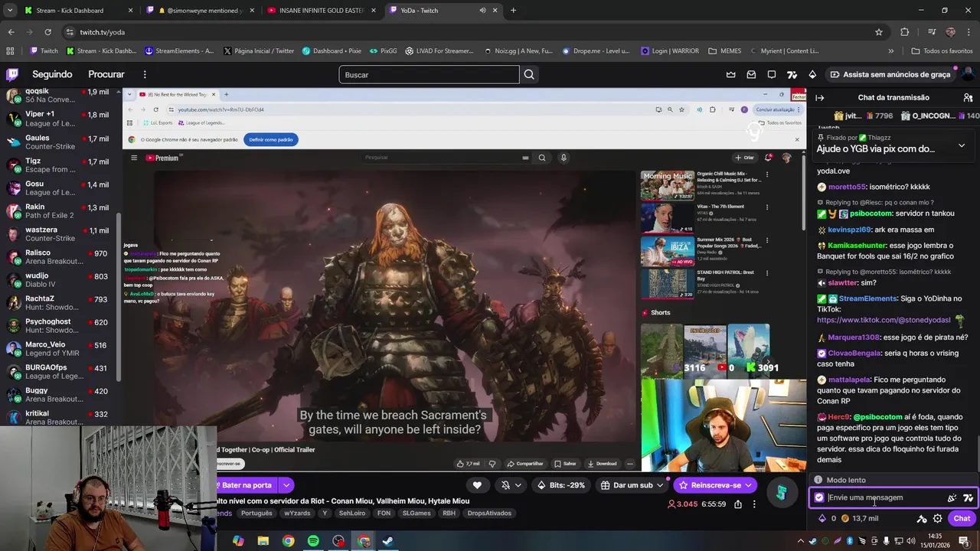Open chat settings gear icon

(x=937, y=518)
